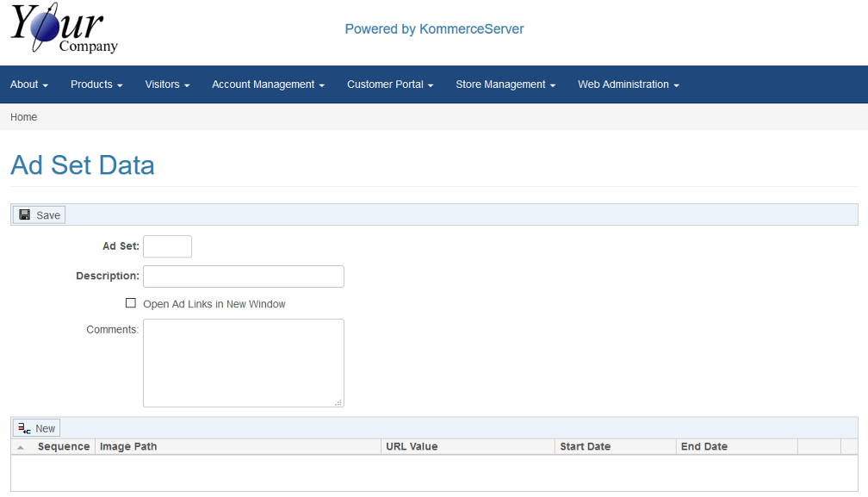
Task: Click the sort arrow in the first grid column
Action: pyautogui.click(x=21, y=447)
